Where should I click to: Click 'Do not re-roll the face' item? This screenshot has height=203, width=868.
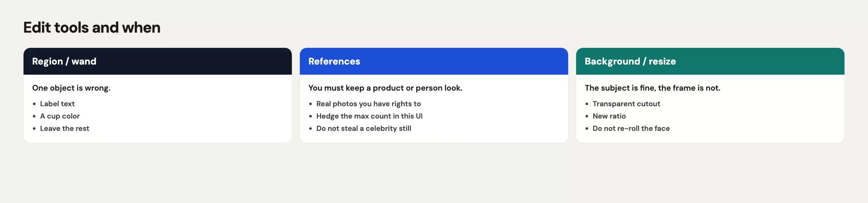[631, 128]
